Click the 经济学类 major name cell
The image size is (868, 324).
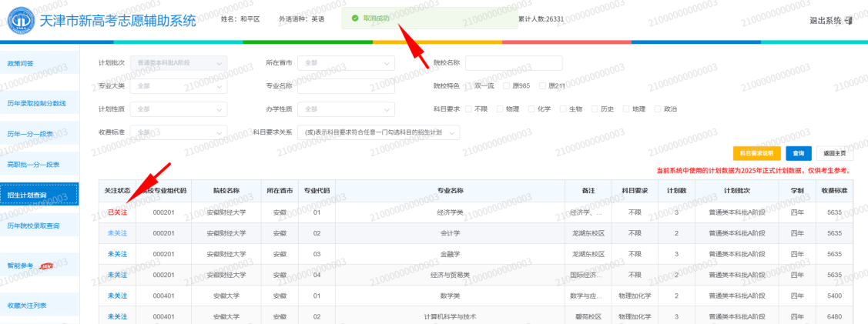point(450,212)
